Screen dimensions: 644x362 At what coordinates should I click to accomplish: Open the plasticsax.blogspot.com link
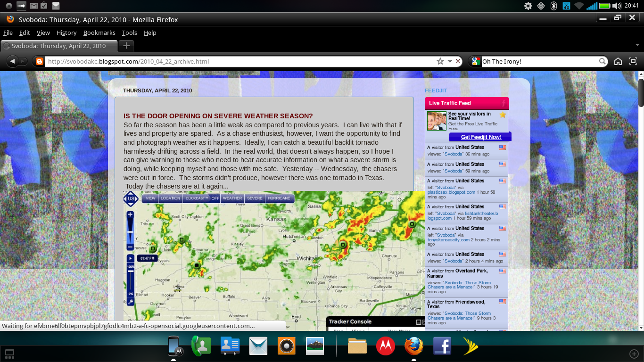pyautogui.click(x=451, y=192)
